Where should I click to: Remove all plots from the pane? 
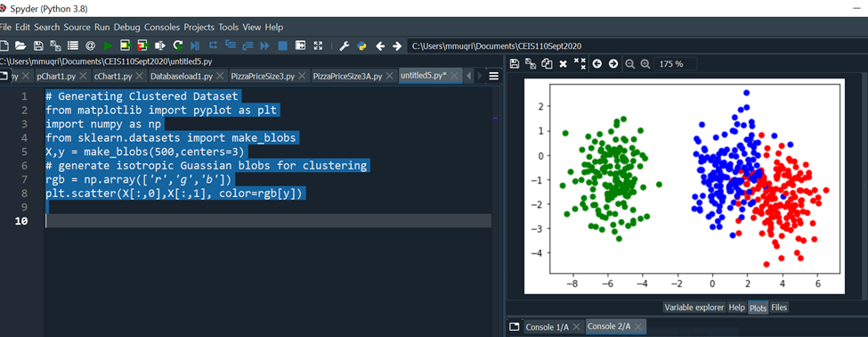[x=580, y=63]
